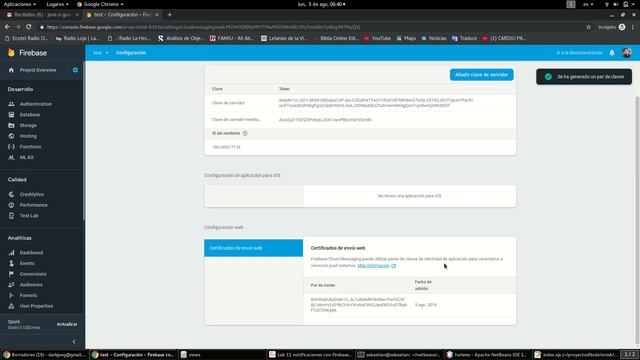This screenshot has height=360, width=640.
Task: Open Google Chrome app menu in top bar
Action: tap(100, 4)
